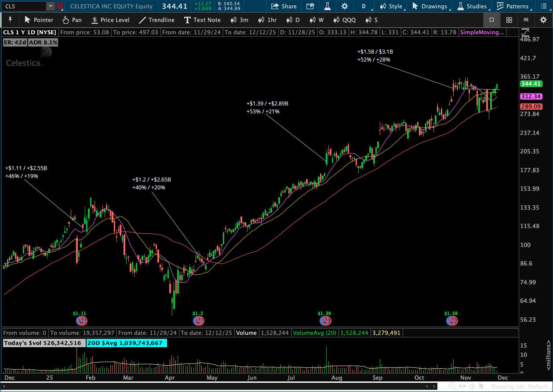The image size is (553, 392).
Task: Open the Patterns dropdown menu
Action: tap(513, 6)
